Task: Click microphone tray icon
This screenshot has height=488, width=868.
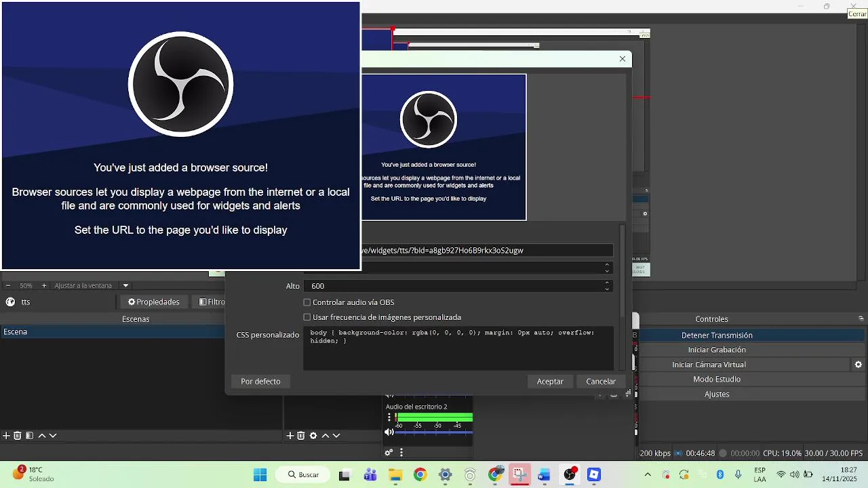Action: (738, 474)
